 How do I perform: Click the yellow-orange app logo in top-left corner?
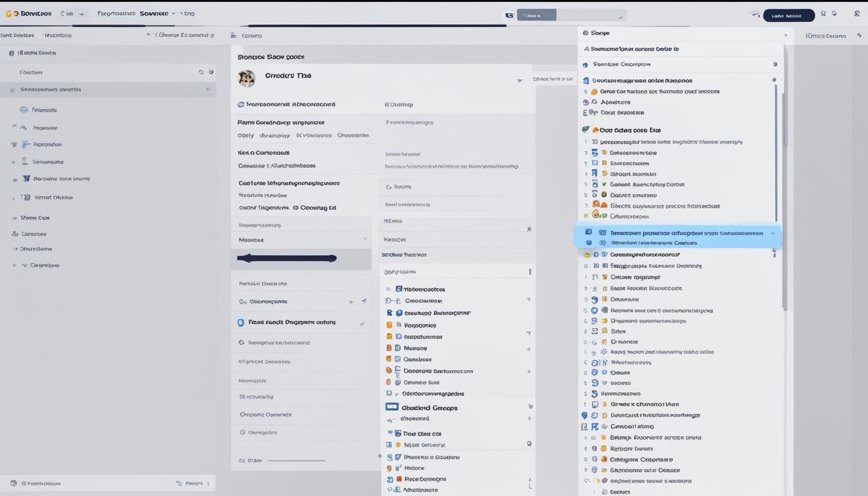[9, 14]
